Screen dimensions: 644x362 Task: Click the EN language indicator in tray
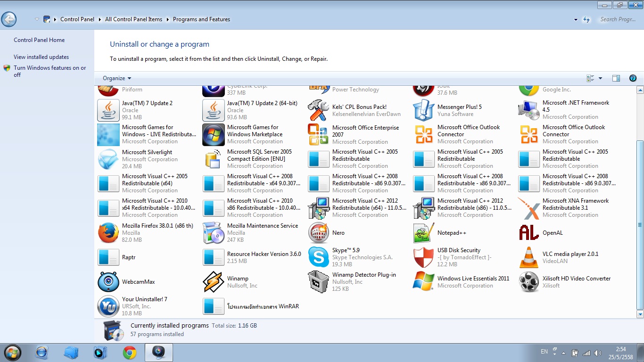pos(544,352)
